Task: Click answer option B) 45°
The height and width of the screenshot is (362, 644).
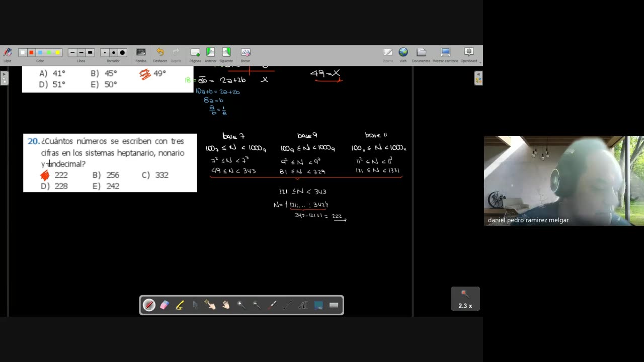Action: click(x=104, y=73)
